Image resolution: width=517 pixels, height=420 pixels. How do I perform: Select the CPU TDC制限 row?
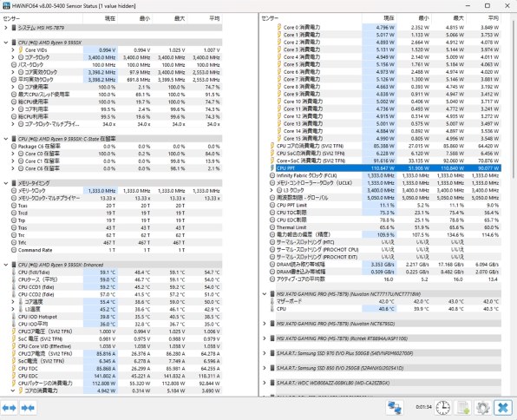click(385, 213)
